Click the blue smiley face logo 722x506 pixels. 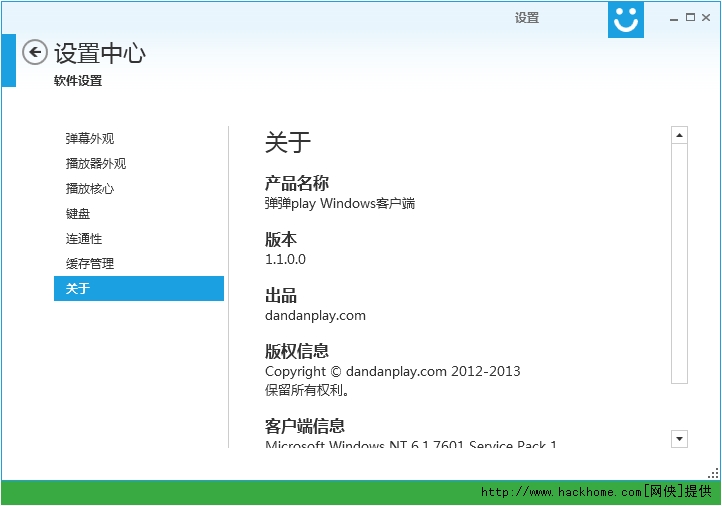626,19
